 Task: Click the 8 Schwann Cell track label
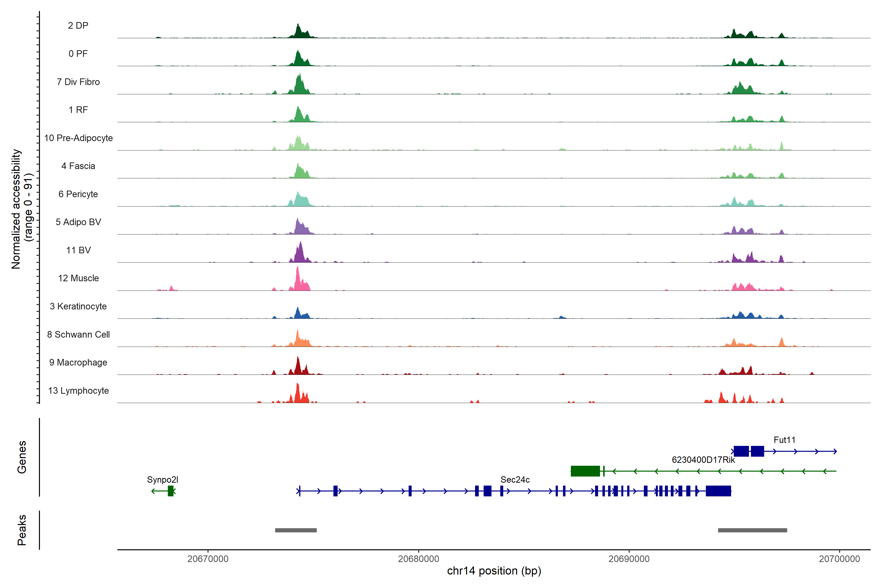pos(78,334)
